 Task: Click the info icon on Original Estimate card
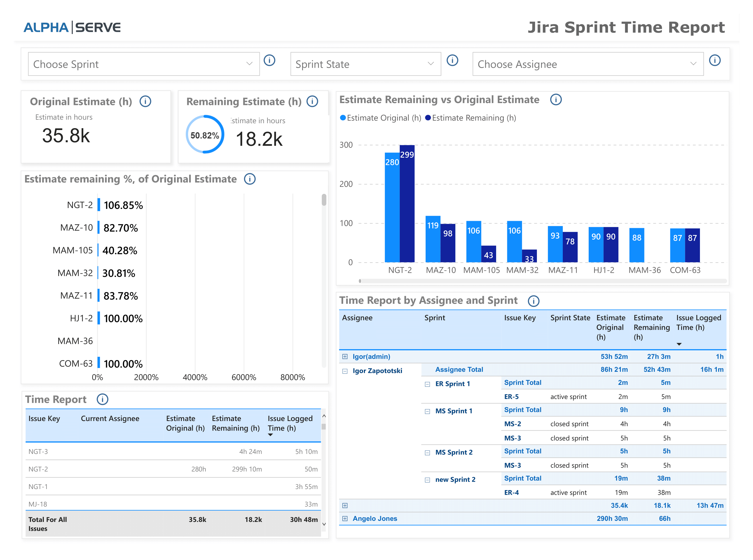[146, 101]
